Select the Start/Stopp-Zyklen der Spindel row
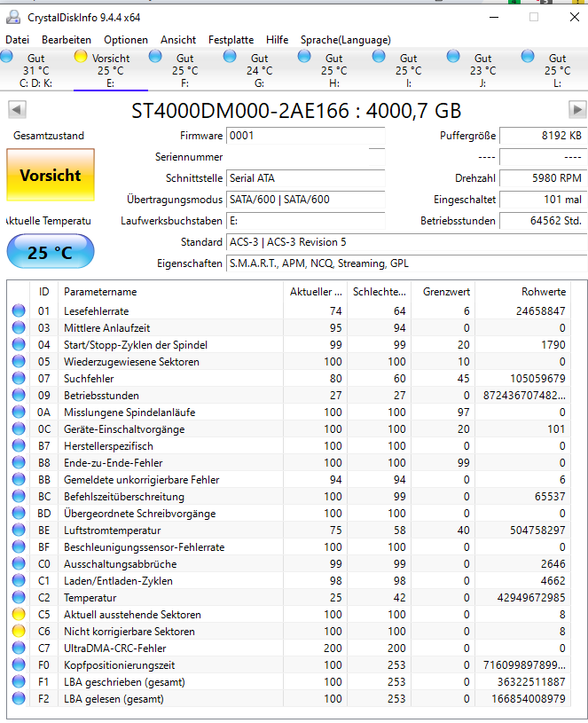The height and width of the screenshot is (723, 588). click(x=289, y=345)
